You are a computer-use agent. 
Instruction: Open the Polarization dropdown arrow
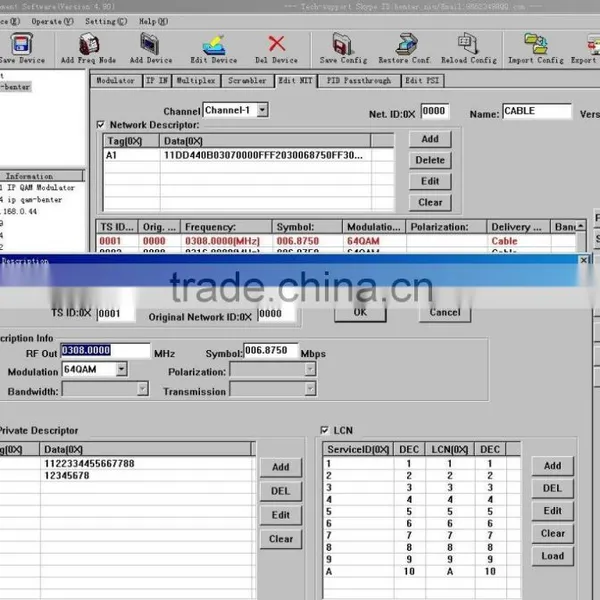click(x=310, y=370)
